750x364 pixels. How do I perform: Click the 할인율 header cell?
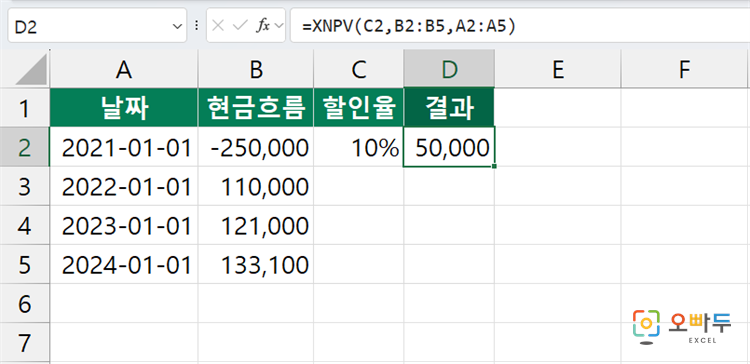coord(359,108)
